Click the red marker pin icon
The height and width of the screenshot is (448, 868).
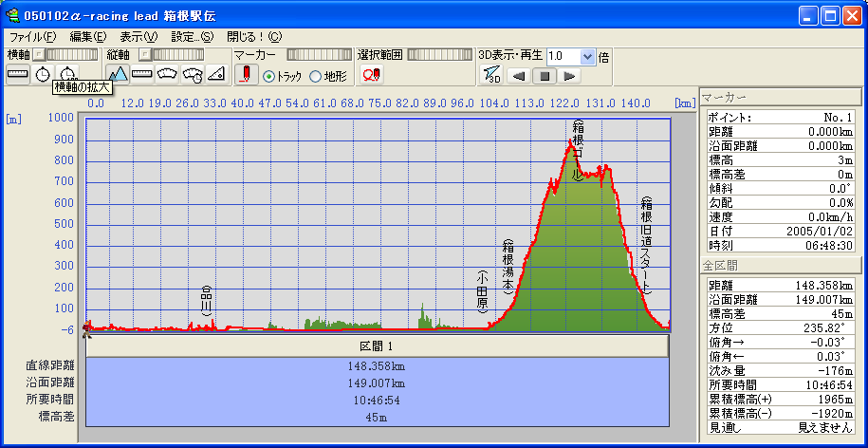(x=245, y=75)
